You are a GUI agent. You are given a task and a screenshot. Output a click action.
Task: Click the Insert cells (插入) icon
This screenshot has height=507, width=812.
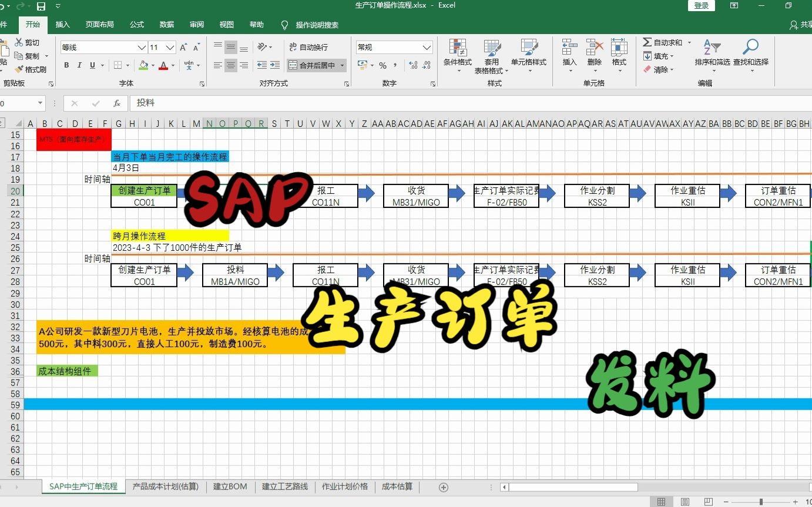(569, 48)
